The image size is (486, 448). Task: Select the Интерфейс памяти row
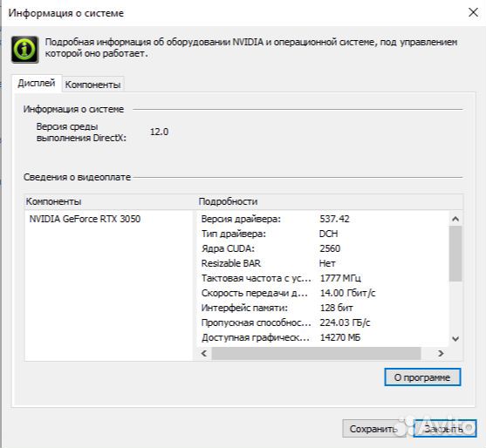click(324, 308)
